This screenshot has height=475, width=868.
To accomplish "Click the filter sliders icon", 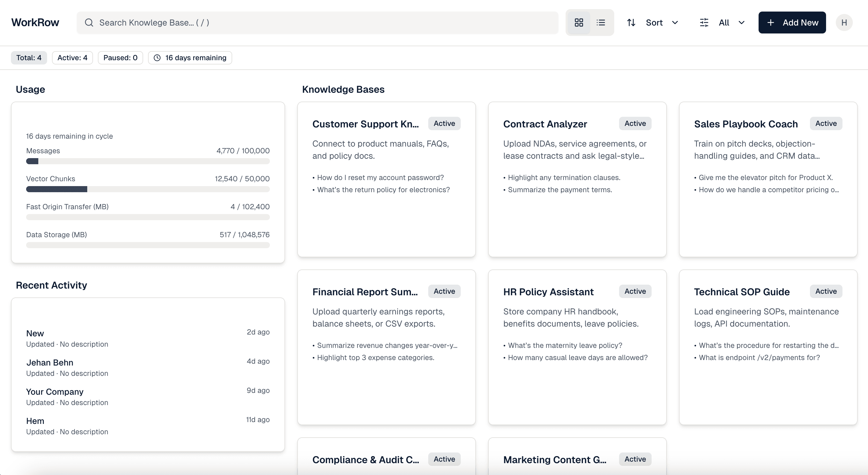I will pyautogui.click(x=704, y=23).
